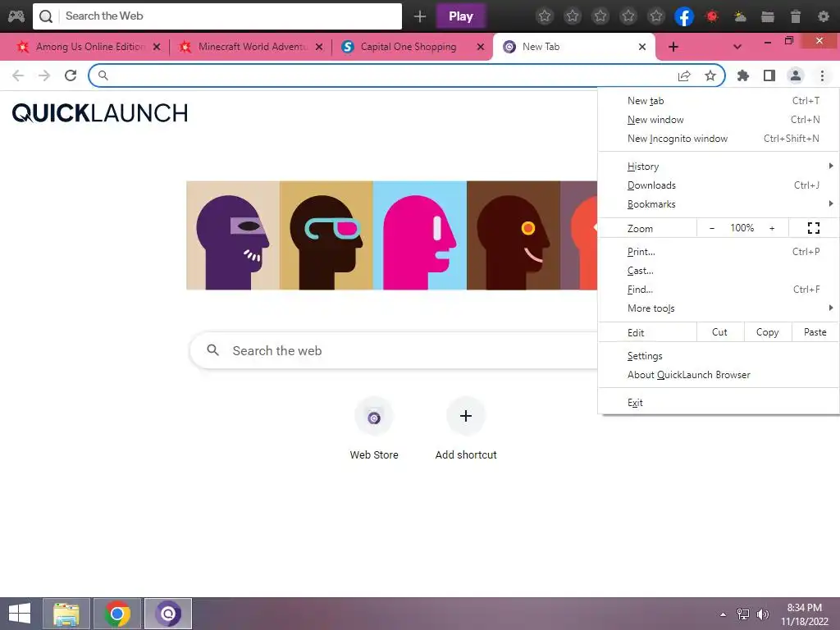
Task: Increase zoom with the plus button
Action: 772,228
